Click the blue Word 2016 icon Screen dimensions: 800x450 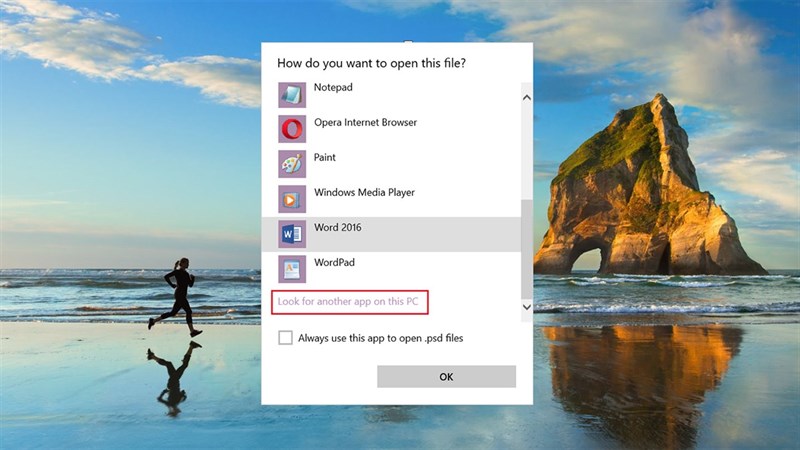click(292, 234)
